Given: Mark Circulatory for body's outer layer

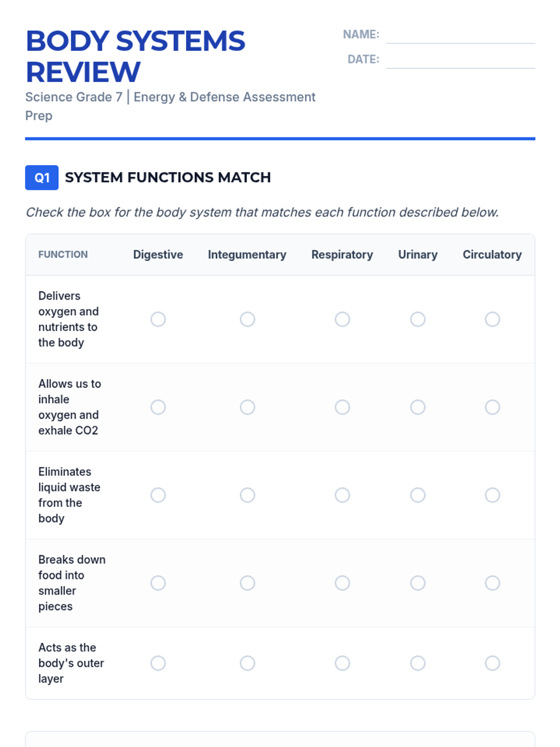Looking at the screenshot, I should [492, 663].
